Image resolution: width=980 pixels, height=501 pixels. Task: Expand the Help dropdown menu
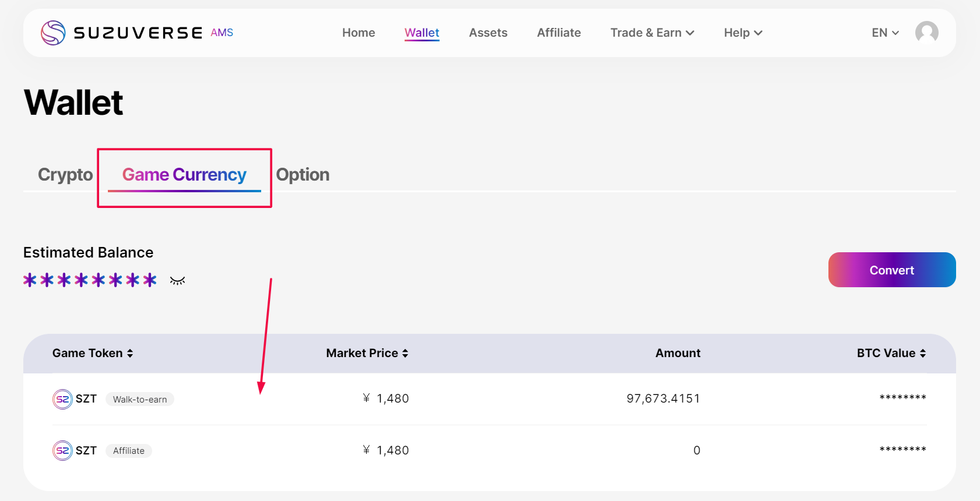click(x=743, y=33)
